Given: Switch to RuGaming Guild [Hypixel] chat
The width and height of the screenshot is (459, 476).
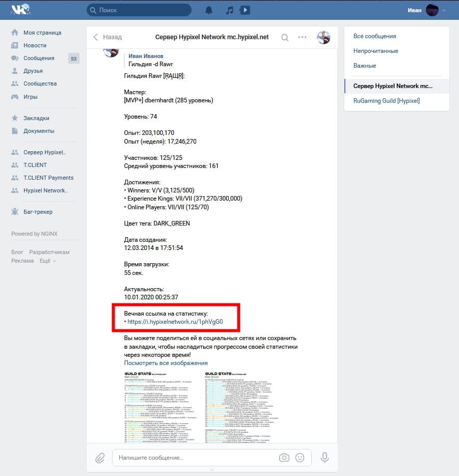Looking at the screenshot, I should [386, 101].
